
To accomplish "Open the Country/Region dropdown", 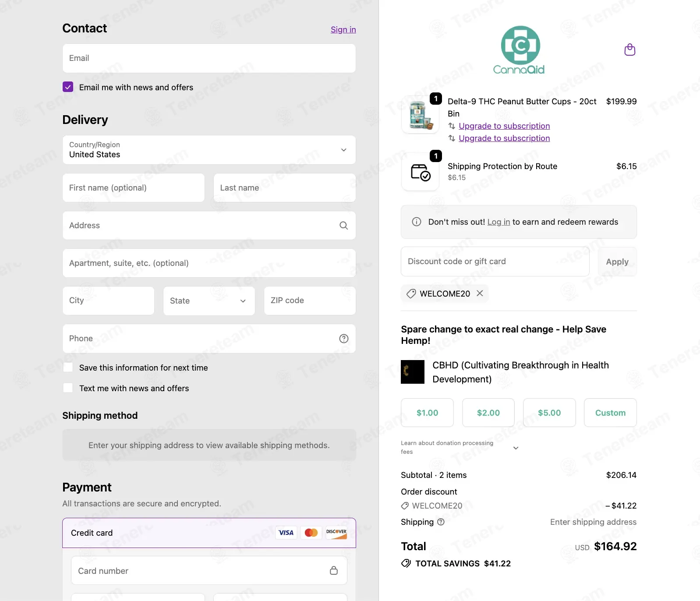I will coord(209,150).
